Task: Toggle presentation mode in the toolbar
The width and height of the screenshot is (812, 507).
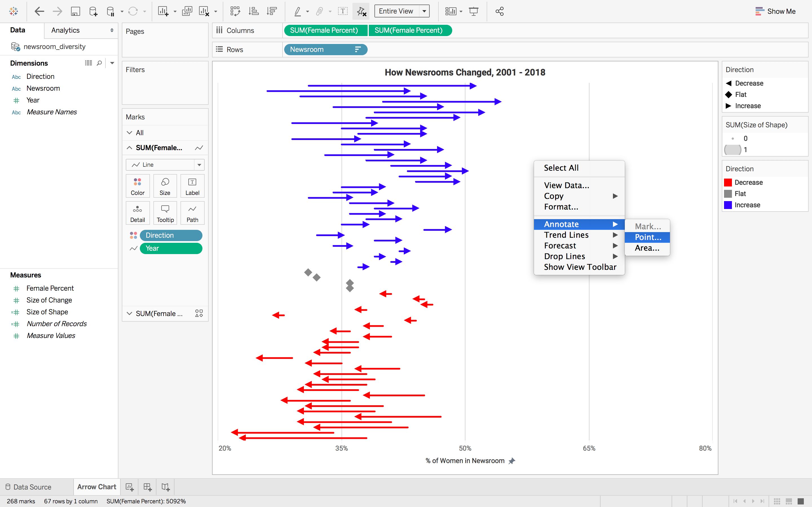Action: click(474, 11)
